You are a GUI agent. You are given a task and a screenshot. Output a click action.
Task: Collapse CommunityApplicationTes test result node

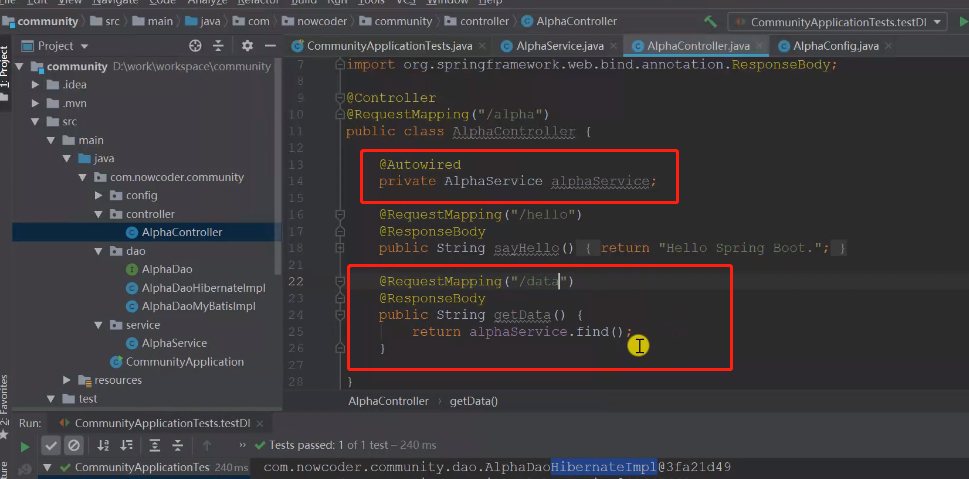(x=47, y=467)
